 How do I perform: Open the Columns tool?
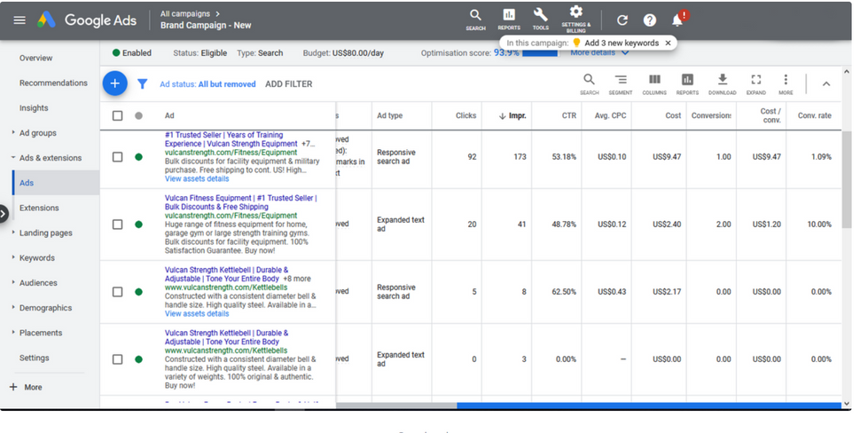(x=654, y=84)
